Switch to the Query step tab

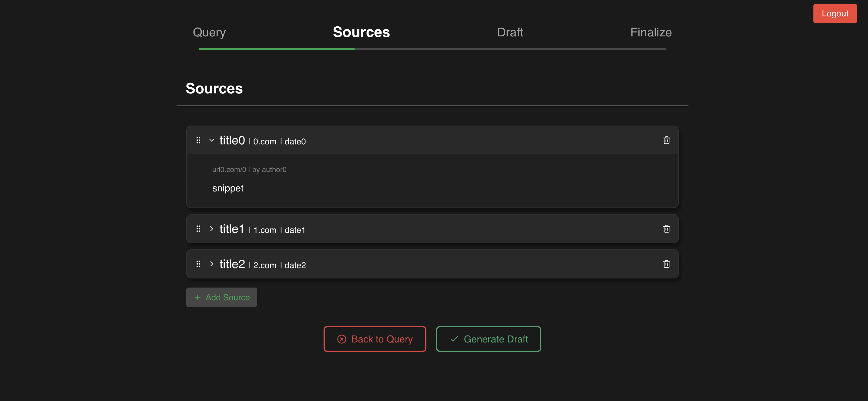pos(209,32)
